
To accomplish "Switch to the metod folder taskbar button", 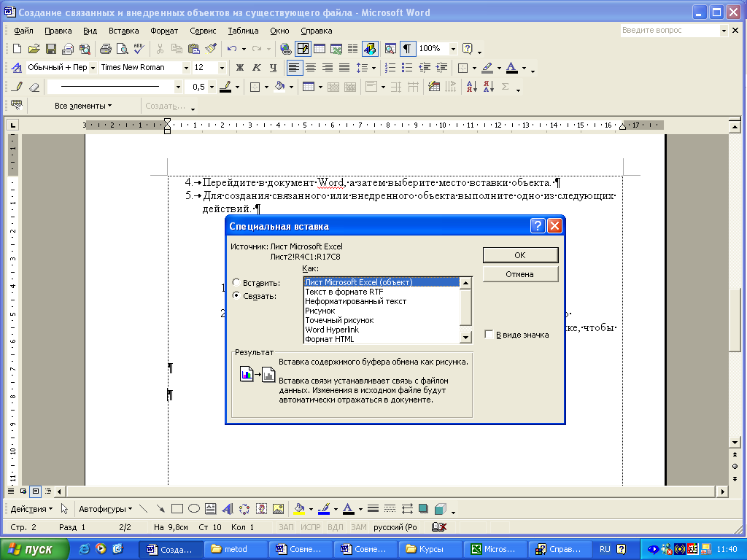I will pyautogui.click(x=236, y=549).
